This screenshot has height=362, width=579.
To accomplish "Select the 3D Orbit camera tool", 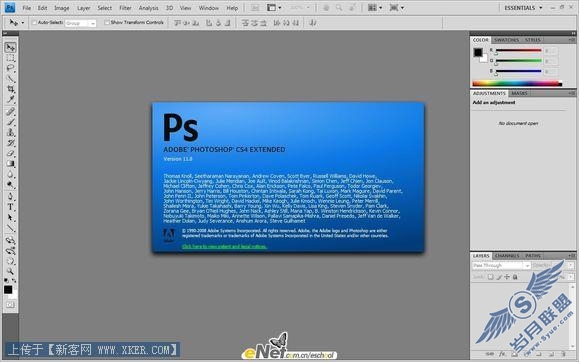I will coord(10,251).
